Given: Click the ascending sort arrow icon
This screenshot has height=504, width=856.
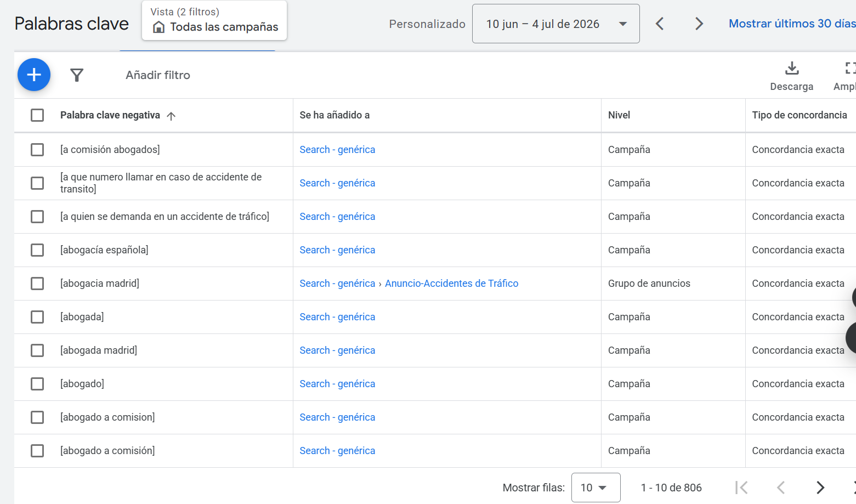Looking at the screenshot, I should (171, 116).
